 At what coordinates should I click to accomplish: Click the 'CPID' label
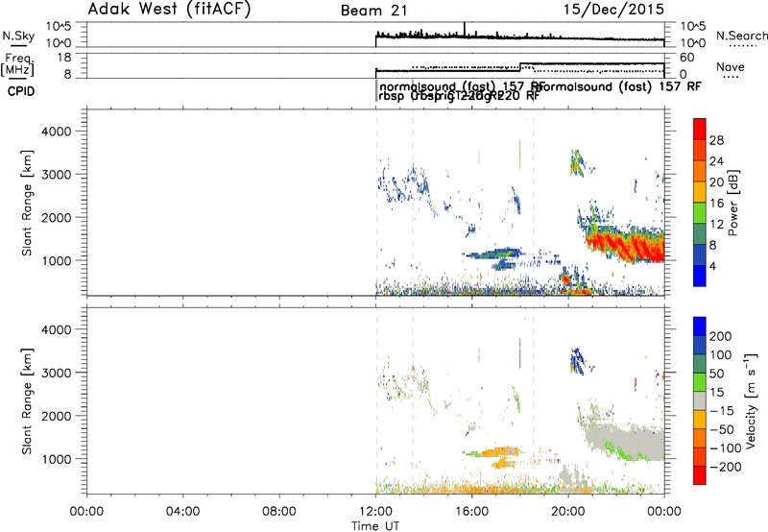[x=21, y=91]
